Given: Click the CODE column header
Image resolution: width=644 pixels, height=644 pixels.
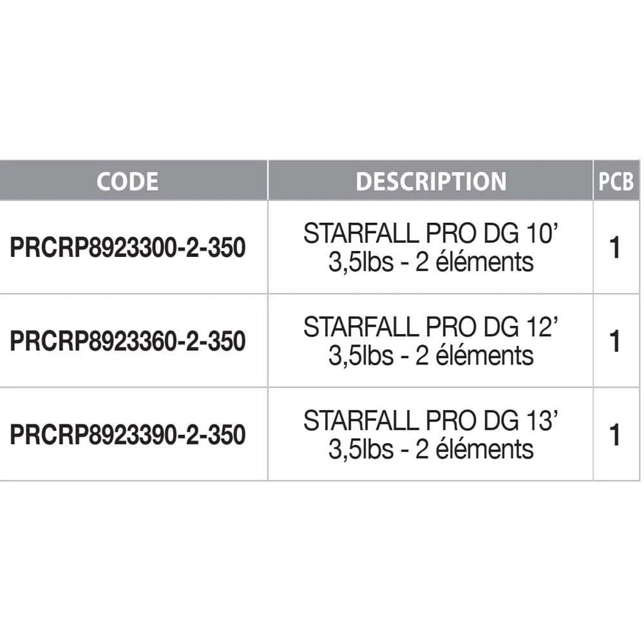Looking at the screenshot, I should pos(128,181).
